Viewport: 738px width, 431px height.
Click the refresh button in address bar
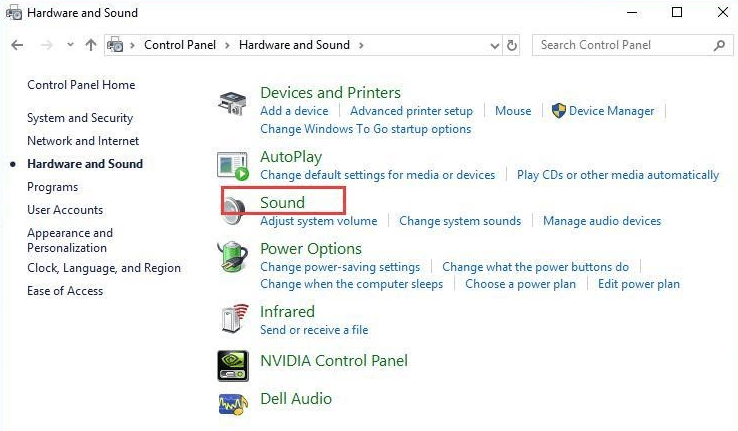pos(513,45)
